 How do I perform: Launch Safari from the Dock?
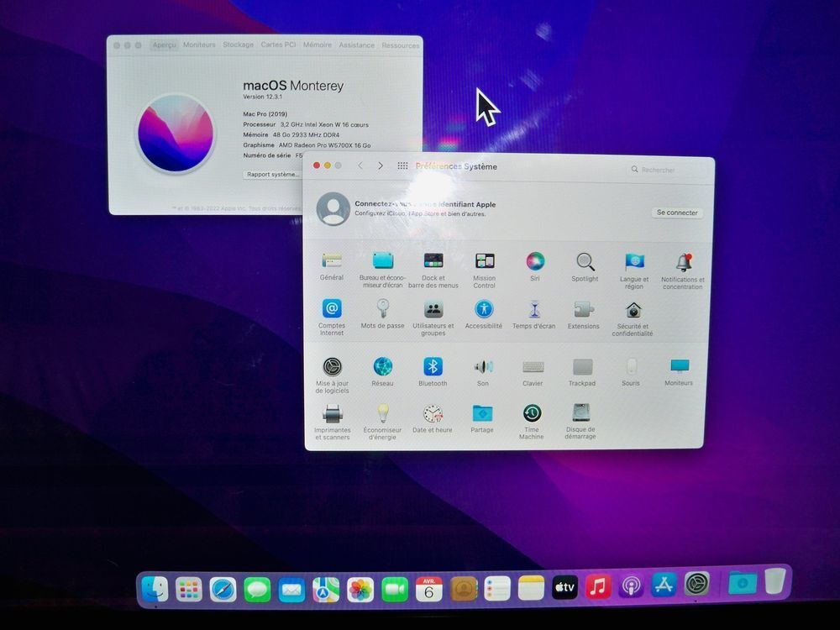pyautogui.click(x=223, y=590)
